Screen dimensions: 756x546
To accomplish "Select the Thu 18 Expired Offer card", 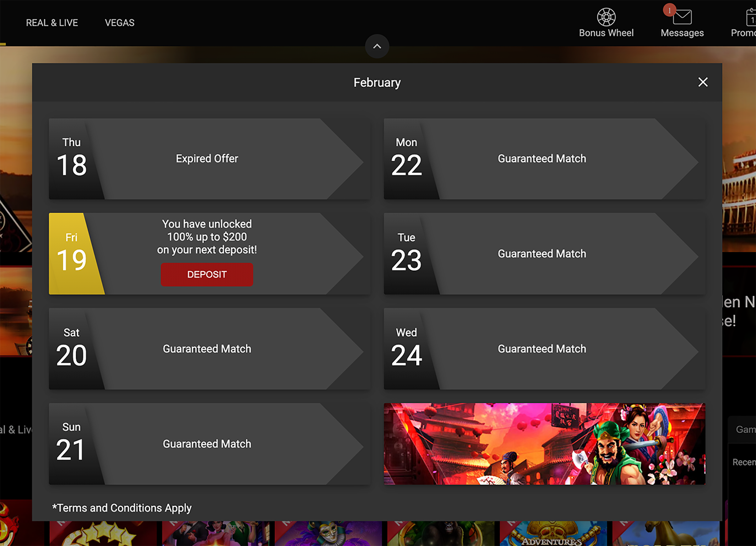I will pyautogui.click(x=206, y=159).
